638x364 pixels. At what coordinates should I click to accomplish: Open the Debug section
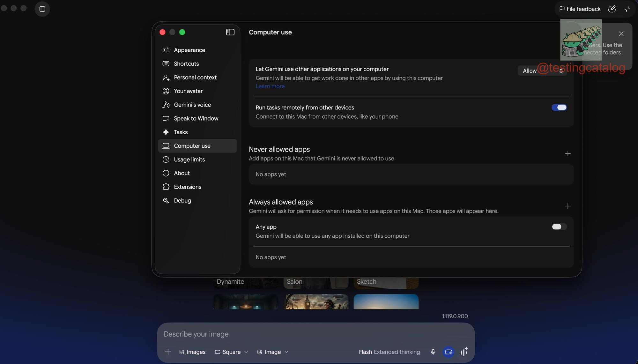pos(197,201)
